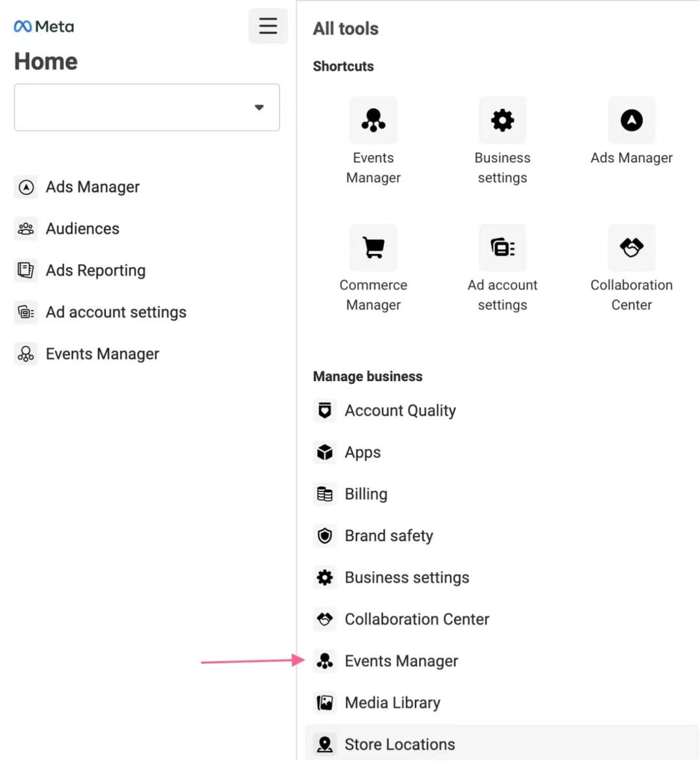Click the Manage business section heading
The width and height of the screenshot is (700, 761).
click(367, 377)
